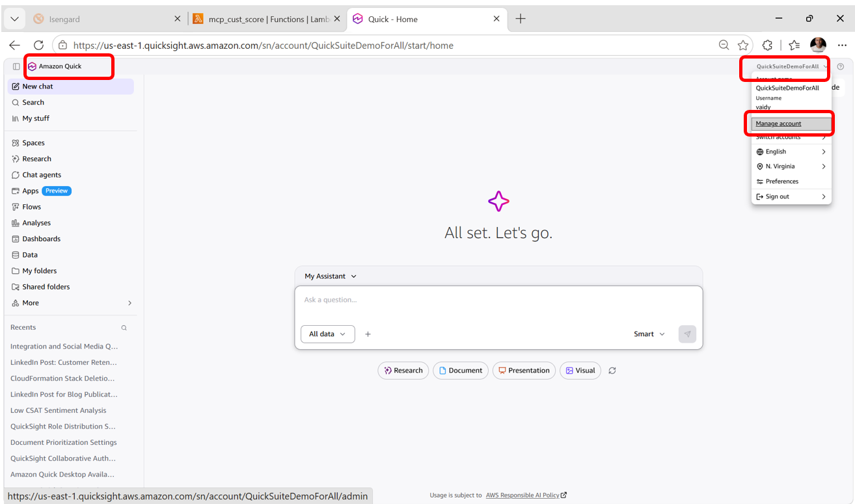855x504 pixels.
Task: Click the Research button below chat box
Action: [403, 371]
